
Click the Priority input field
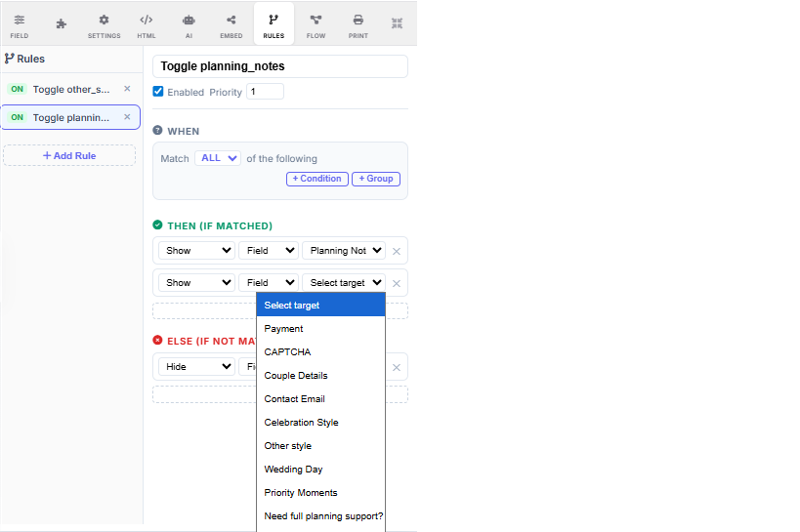tap(266, 92)
